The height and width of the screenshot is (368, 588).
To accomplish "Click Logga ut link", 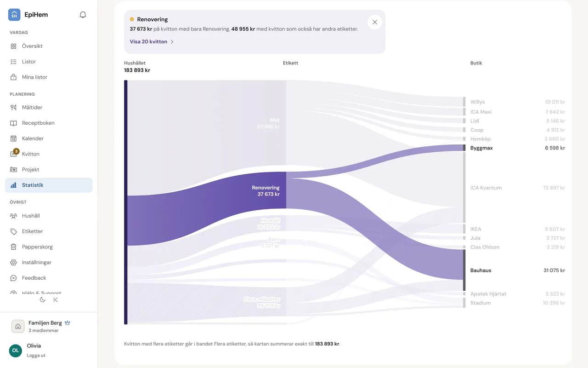I will point(36,356).
